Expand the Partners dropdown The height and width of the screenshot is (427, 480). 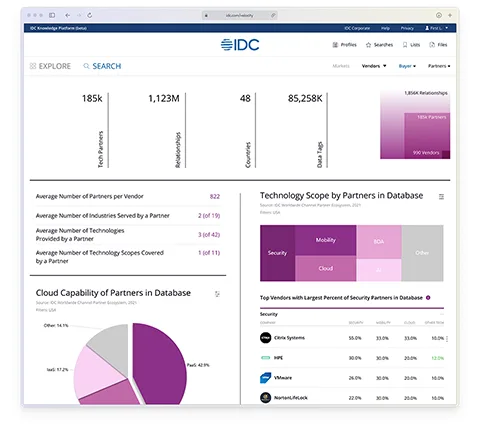439,66
